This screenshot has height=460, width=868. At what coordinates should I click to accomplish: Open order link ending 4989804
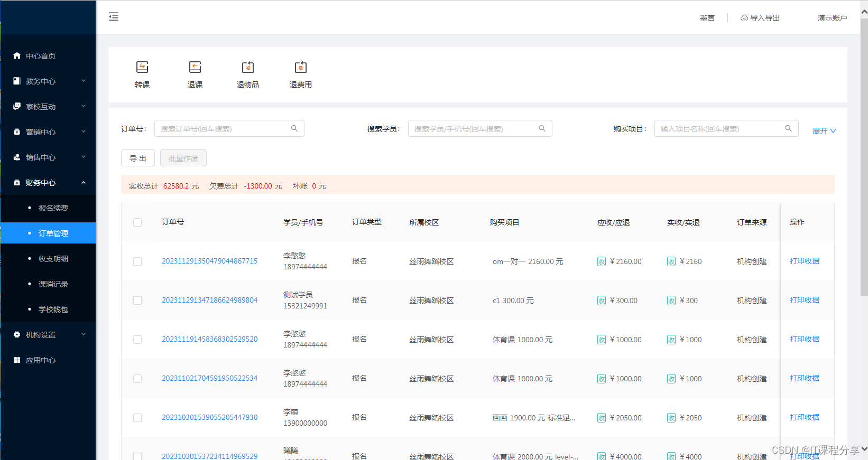coord(209,300)
